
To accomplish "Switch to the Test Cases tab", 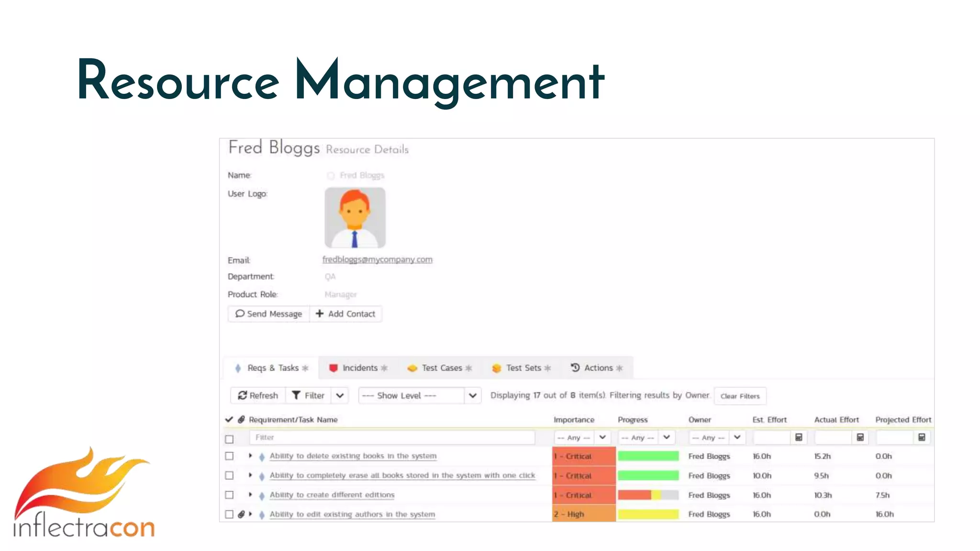I will [x=440, y=368].
